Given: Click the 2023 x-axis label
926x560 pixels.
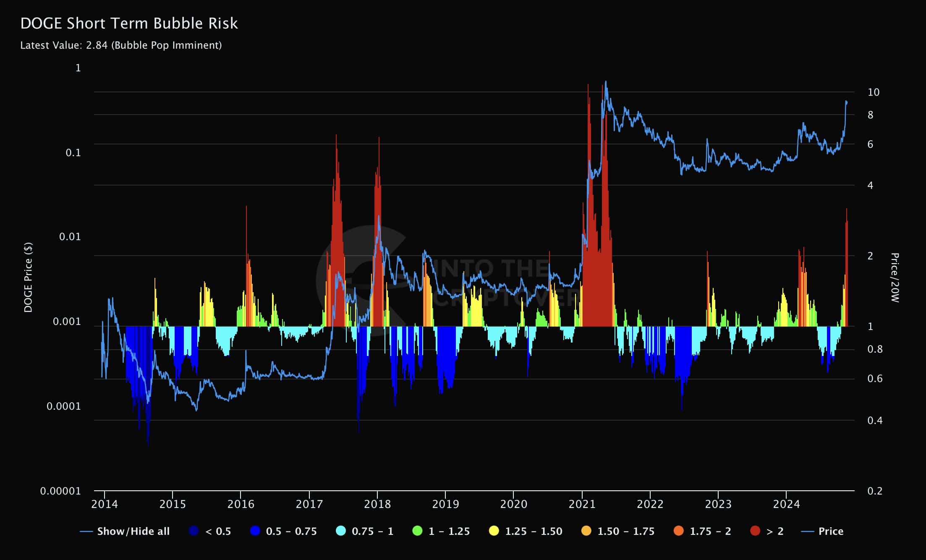Looking at the screenshot, I should pyautogui.click(x=718, y=504).
